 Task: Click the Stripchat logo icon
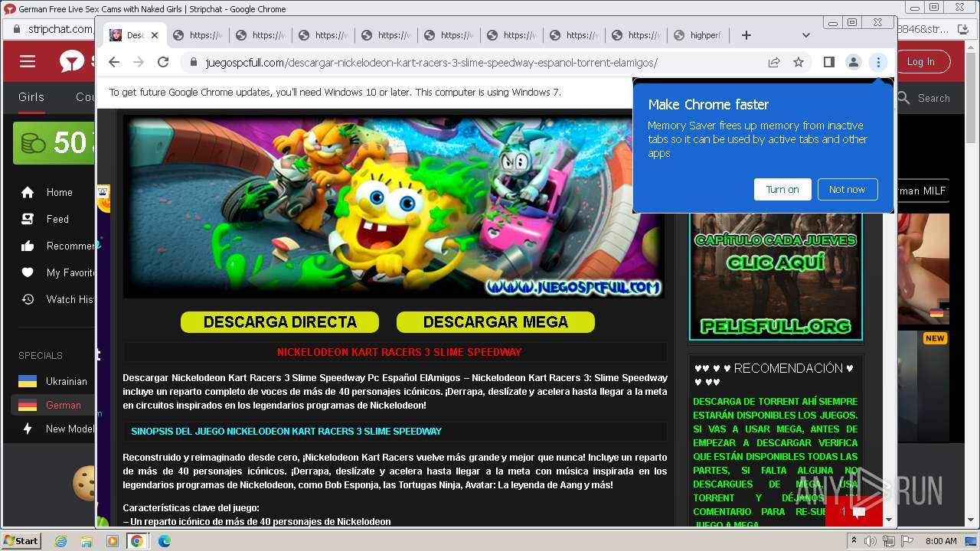pos(72,61)
